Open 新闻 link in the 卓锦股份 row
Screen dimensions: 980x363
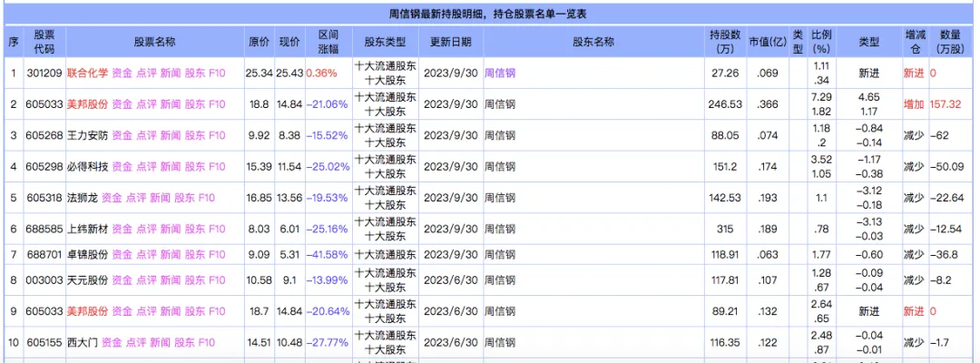click(x=171, y=254)
